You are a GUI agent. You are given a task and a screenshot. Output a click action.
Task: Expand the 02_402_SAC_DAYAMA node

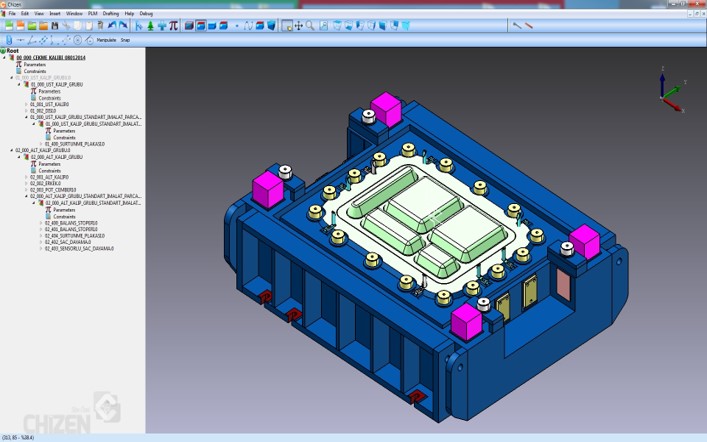41,242
